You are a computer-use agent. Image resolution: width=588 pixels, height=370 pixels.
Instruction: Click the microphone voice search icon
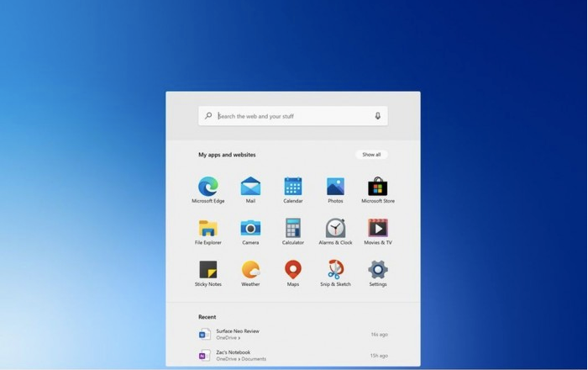click(378, 116)
